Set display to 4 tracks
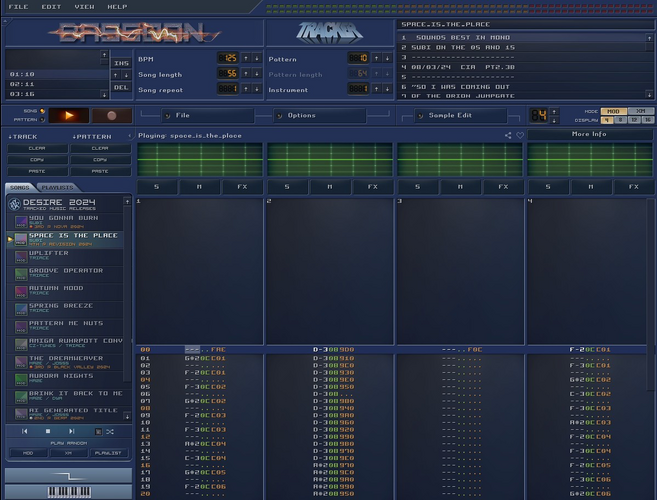 (x=606, y=120)
